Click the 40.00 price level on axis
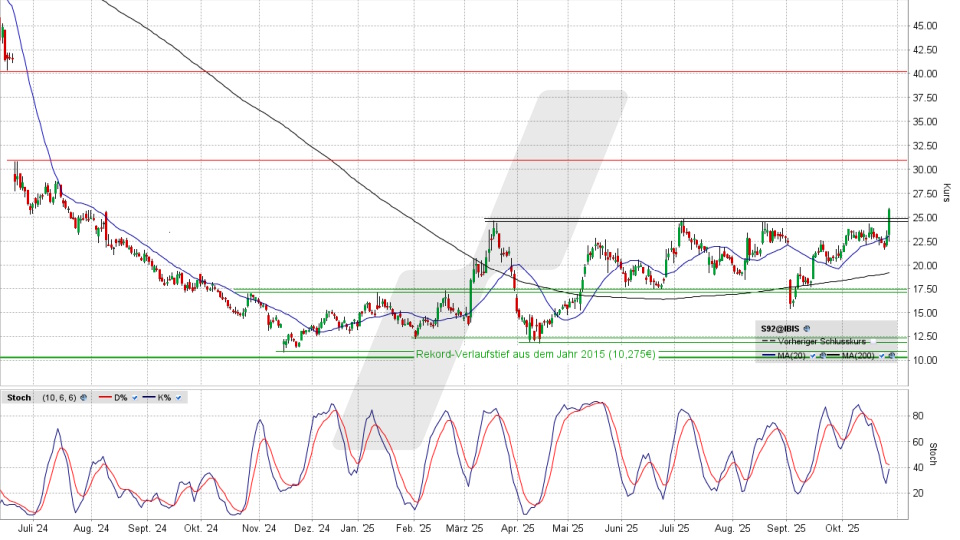The image size is (960, 540). pos(925,74)
